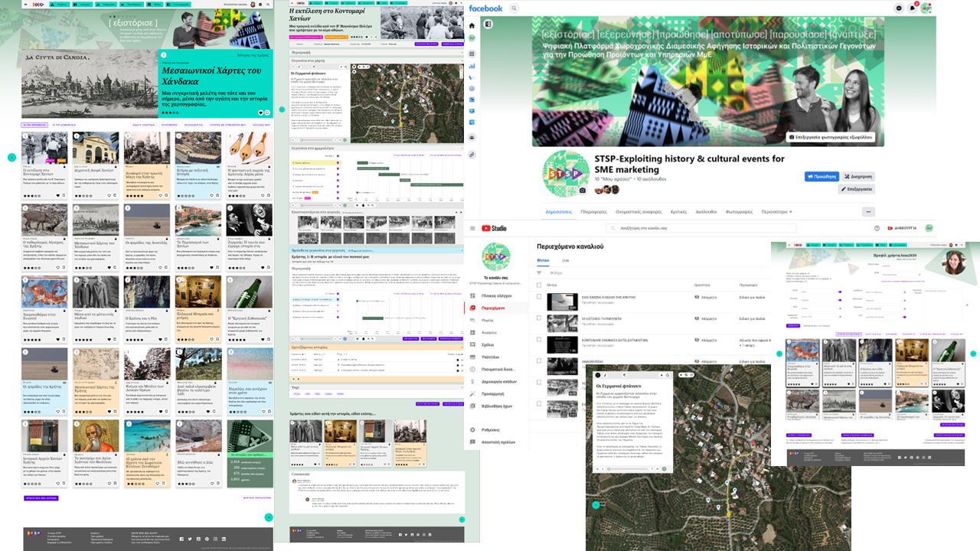
Task: Click the Facebook logo
Action: point(485,8)
